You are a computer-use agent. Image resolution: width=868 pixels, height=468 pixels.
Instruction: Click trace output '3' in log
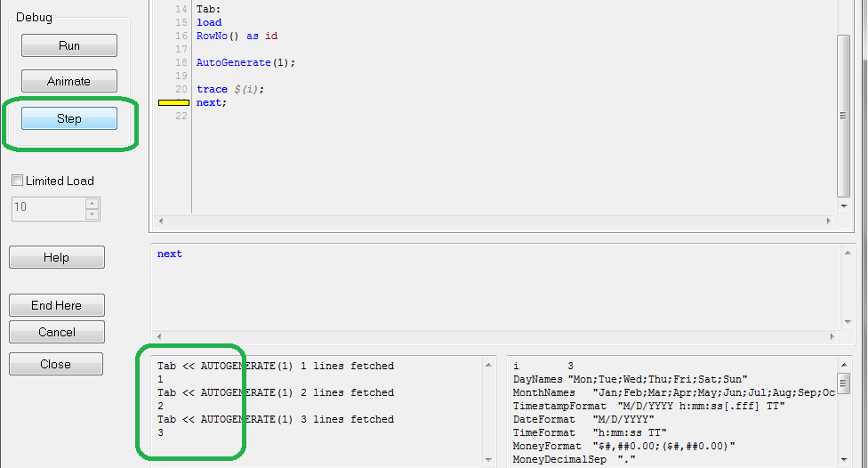coord(161,432)
